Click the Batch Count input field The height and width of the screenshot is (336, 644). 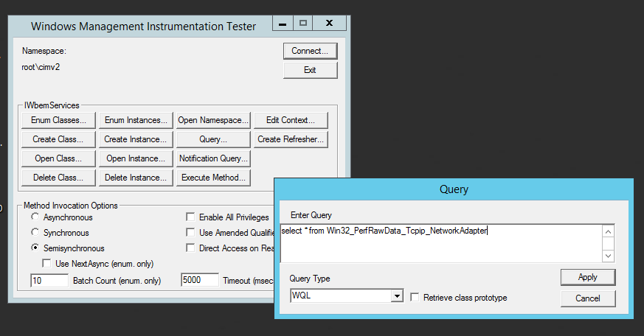(x=49, y=281)
